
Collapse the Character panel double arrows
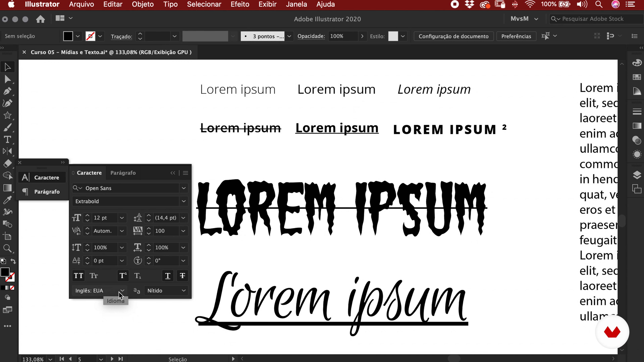[173, 173]
